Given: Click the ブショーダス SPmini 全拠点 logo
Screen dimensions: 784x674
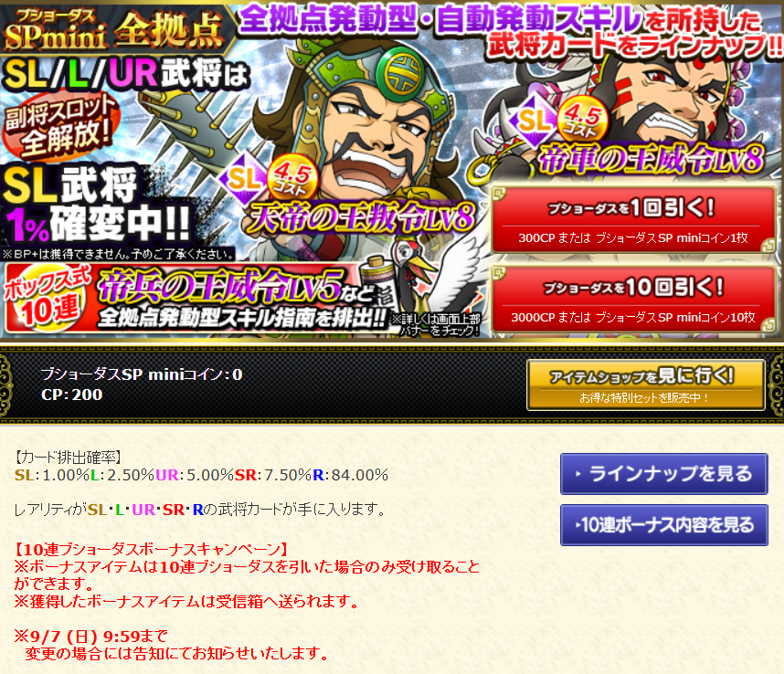Looking at the screenshot, I should [x=114, y=29].
